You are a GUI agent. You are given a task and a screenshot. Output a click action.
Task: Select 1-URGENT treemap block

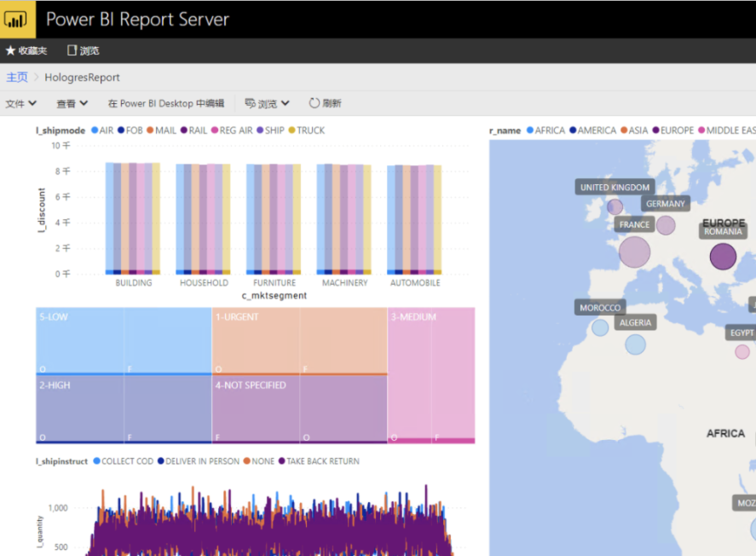299,341
